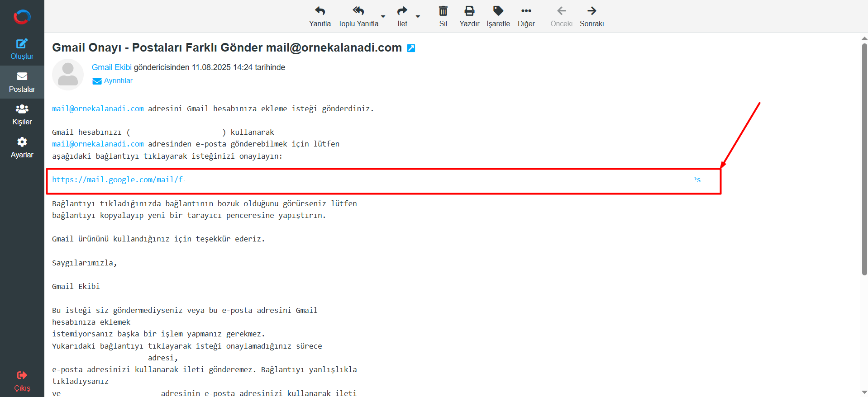Expand the İlet forward options arrow

coord(418,17)
